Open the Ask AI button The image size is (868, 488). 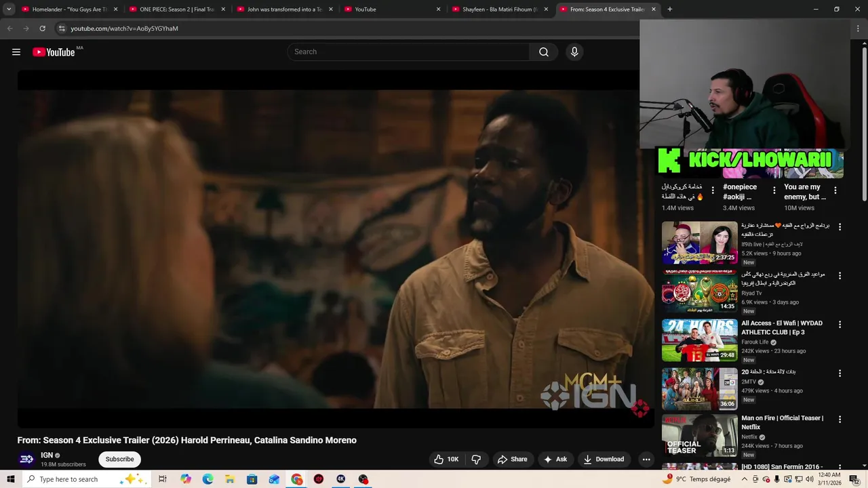click(x=555, y=460)
